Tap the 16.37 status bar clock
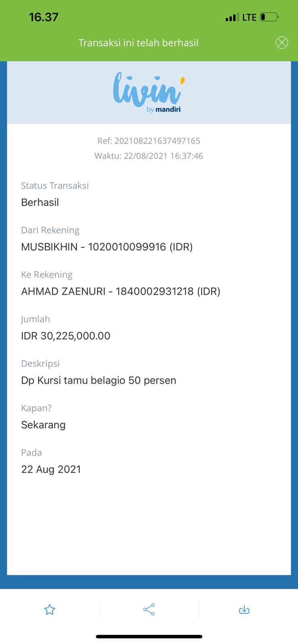298x644 pixels. pyautogui.click(x=43, y=17)
